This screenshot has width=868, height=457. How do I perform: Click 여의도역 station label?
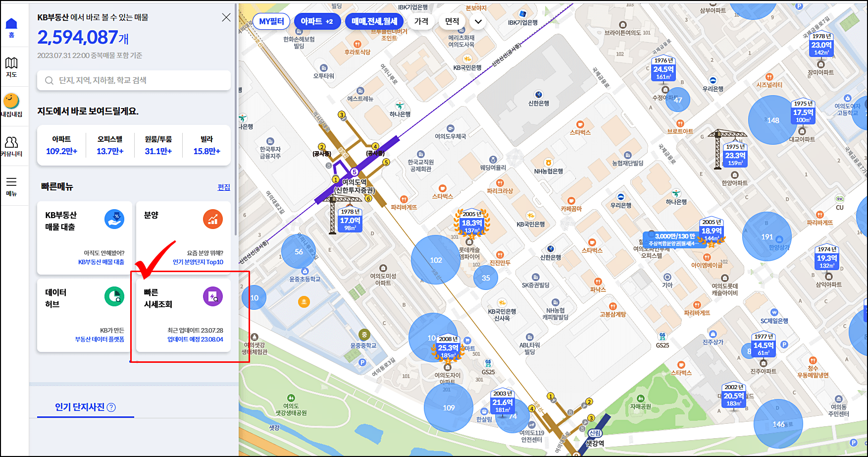355,185
